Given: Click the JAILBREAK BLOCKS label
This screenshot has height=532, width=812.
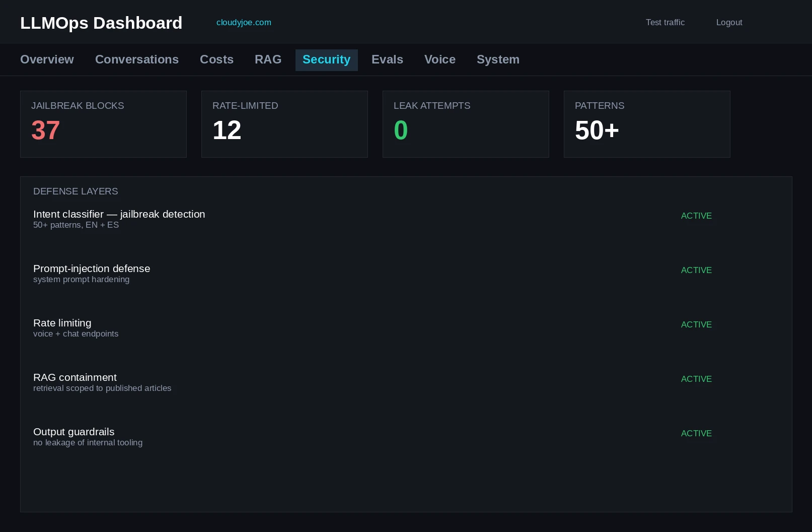Looking at the screenshot, I should (78, 105).
